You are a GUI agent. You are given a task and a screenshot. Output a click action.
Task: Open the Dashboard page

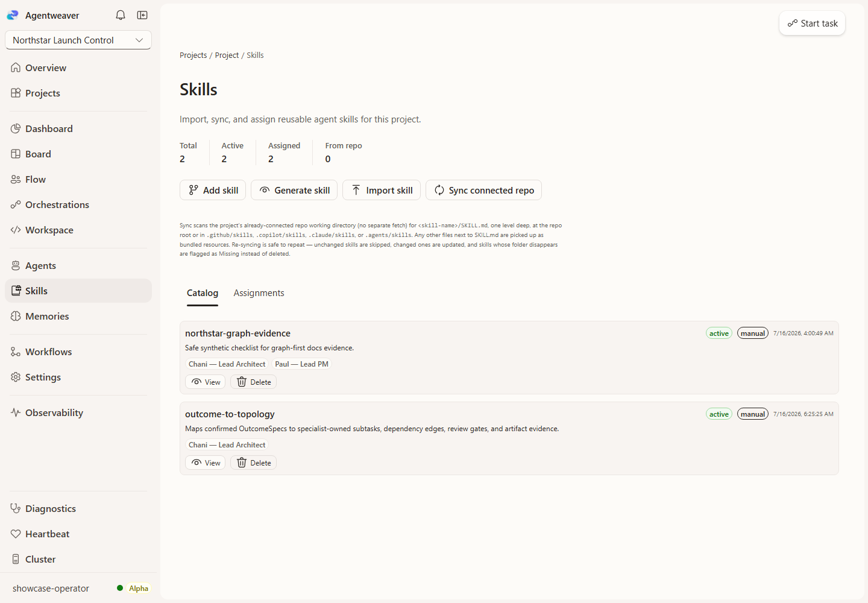click(x=78, y=128)
